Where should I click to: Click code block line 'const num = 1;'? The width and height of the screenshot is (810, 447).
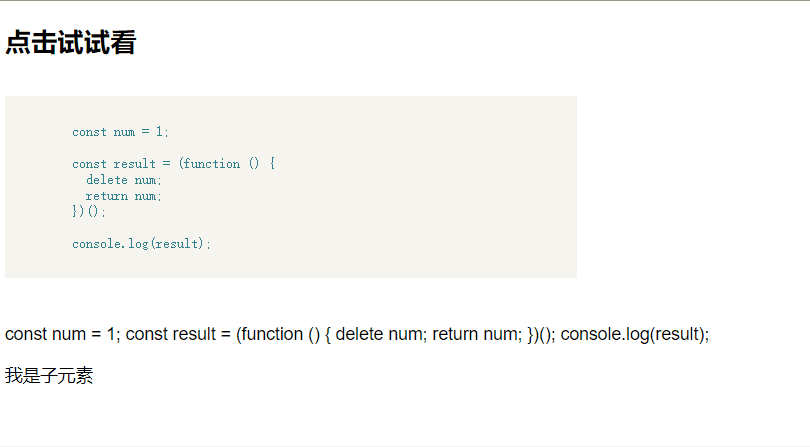click(120, 132)
